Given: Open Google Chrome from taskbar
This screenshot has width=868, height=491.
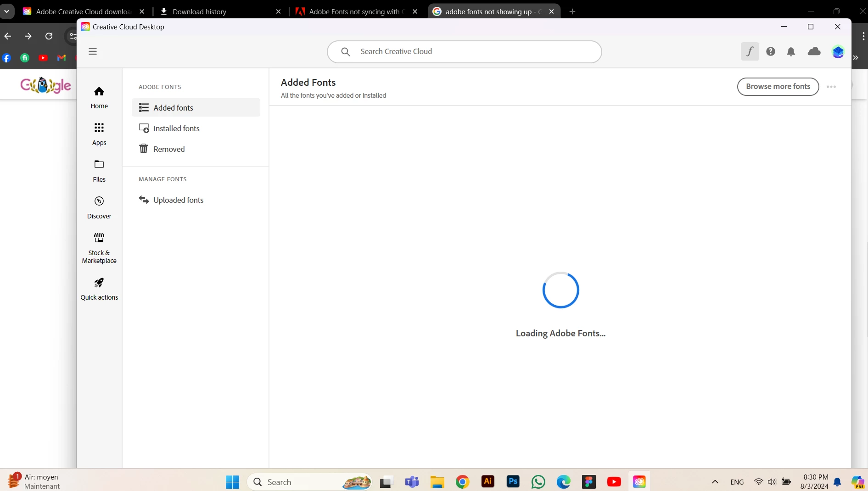Looking at the screenshot, I should [x=462, y=482].
